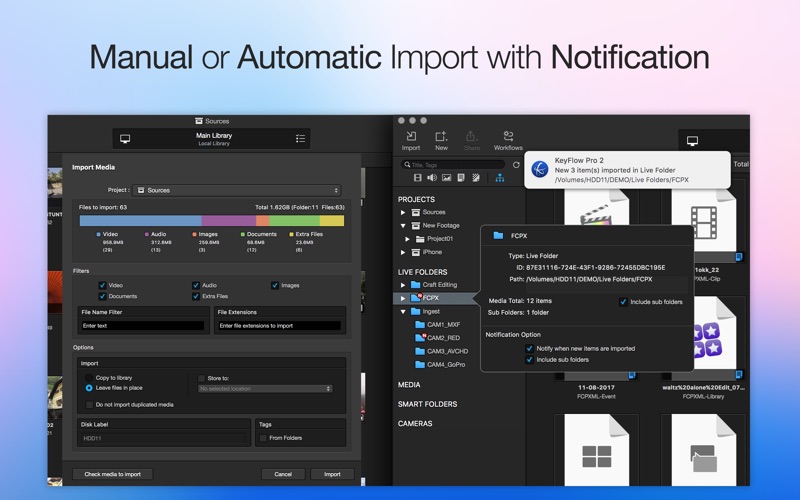Filter by documents icon

click(x=461, y=178)
